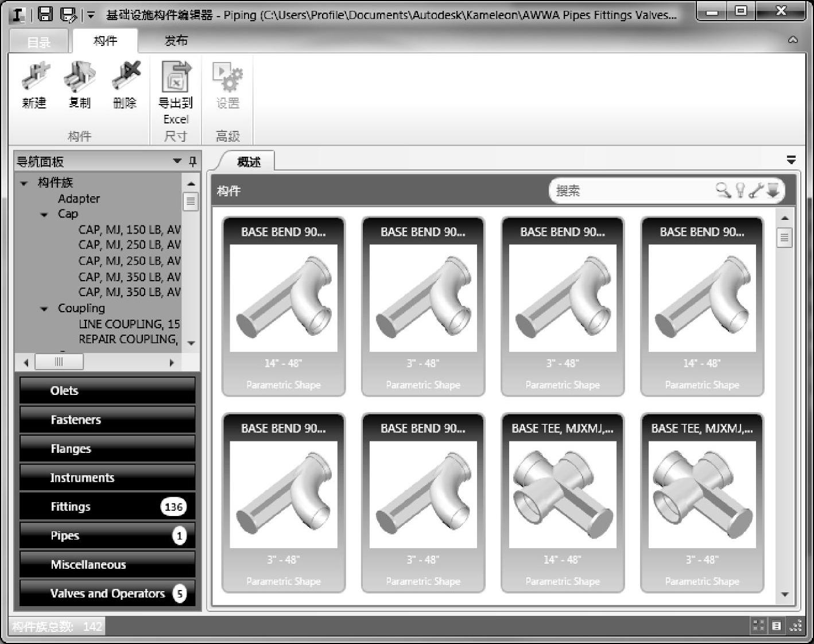Select the CAP, MJ, 150 LB tree item
The width and height of the screenshot is (814, 644).
pyautogui.click(x=129, y=230)
